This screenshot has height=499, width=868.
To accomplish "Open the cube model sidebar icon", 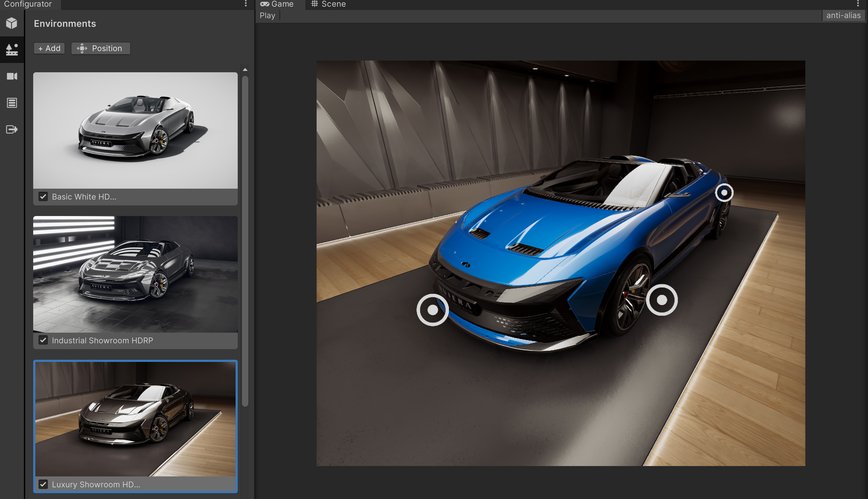I will (x=12, y=23).
